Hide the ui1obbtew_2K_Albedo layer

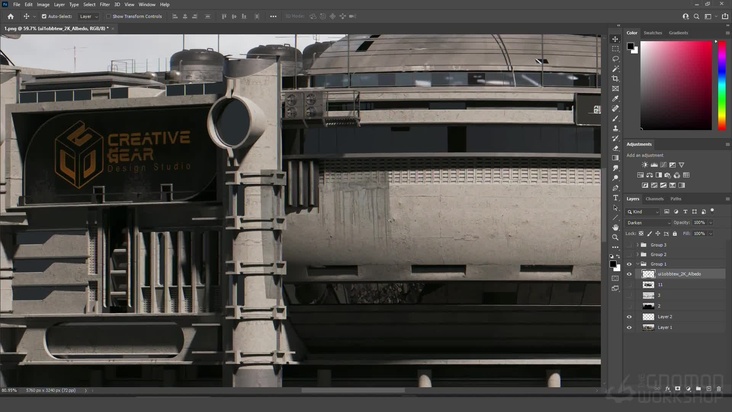[629, 274]
